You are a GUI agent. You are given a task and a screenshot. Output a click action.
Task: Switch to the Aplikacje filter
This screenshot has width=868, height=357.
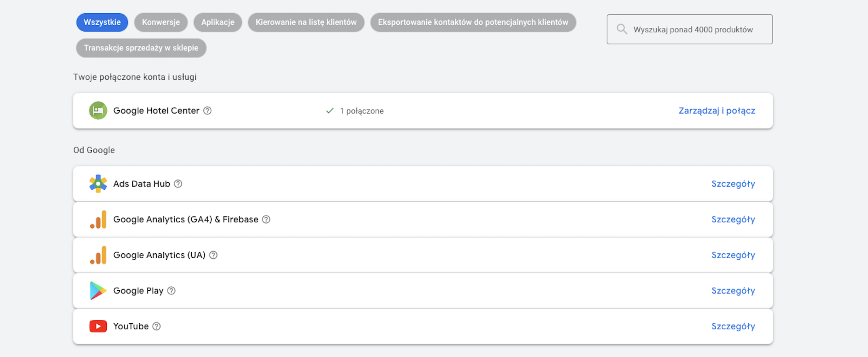pos(218,22)
